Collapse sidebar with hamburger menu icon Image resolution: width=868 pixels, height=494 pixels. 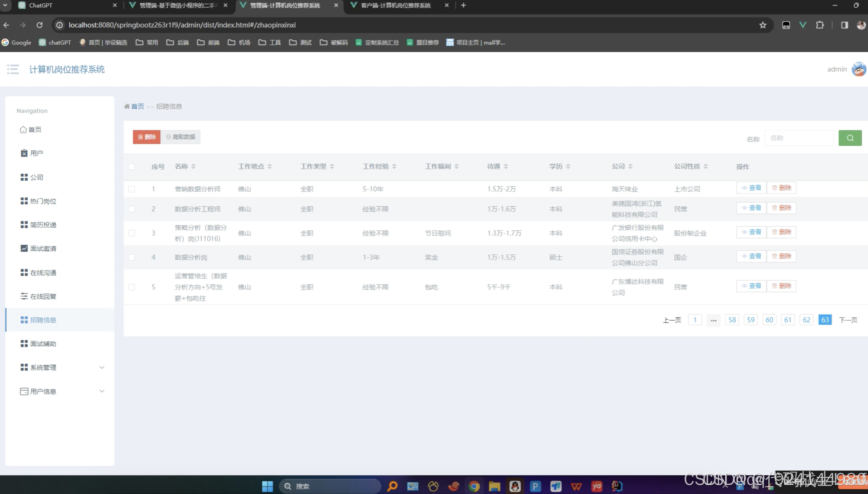point(13,69)
